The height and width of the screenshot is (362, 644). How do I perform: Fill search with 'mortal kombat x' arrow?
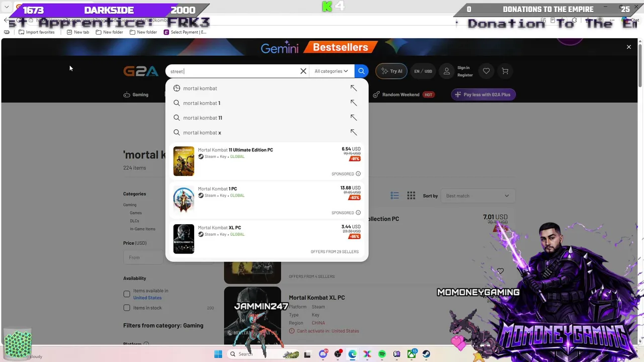coord(354,133)
